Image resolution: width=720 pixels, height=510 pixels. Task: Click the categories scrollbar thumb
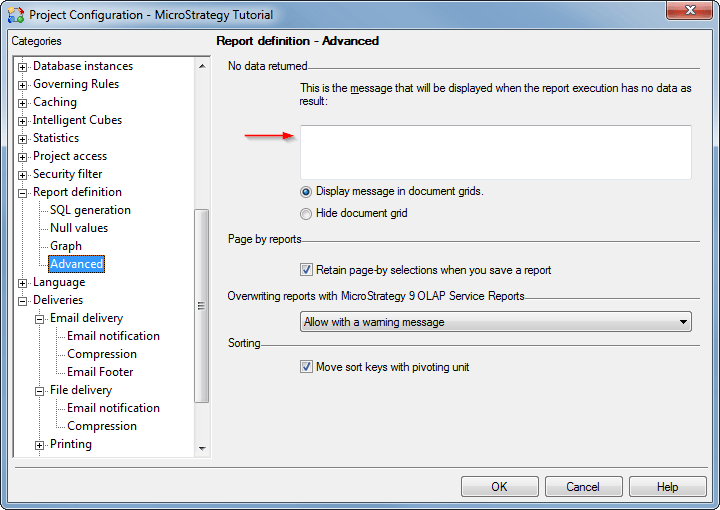pyautogui.click(x=202, y=306)
